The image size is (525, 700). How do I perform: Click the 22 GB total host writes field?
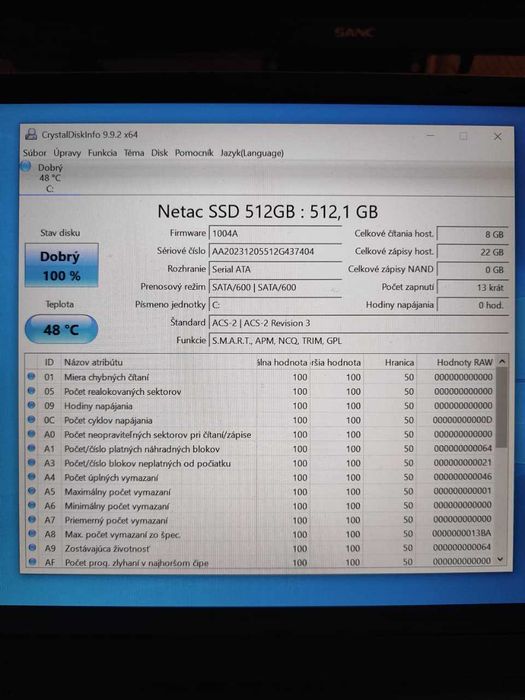tap(472, 252)
